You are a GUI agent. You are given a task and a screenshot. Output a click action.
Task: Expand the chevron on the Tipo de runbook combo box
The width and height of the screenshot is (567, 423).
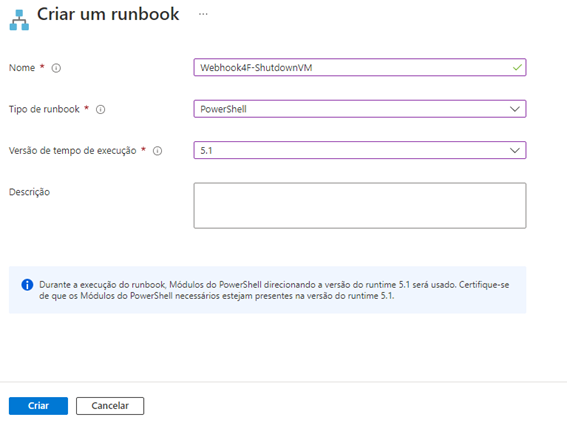(515, 109)
